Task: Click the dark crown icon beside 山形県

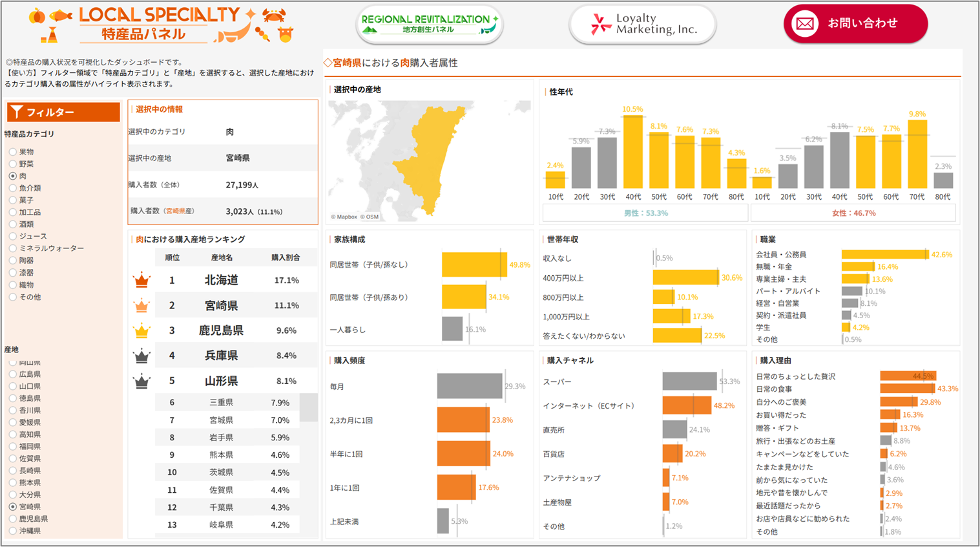Action: (141, 381)
